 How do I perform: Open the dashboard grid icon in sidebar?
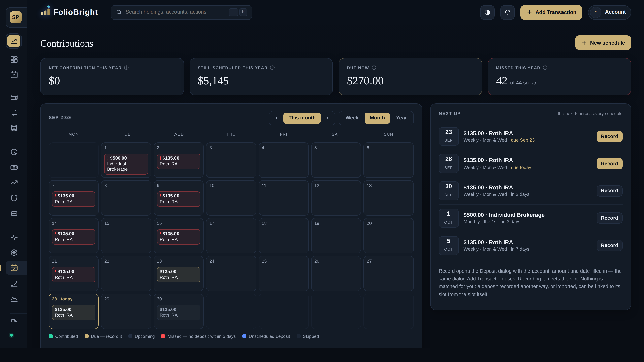[14, 60]
